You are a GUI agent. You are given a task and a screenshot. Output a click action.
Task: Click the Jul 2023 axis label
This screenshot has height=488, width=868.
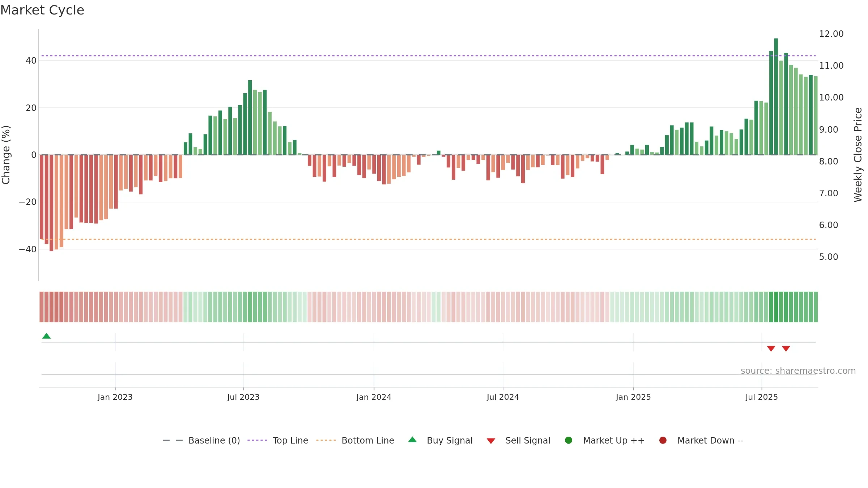(243, 397)
